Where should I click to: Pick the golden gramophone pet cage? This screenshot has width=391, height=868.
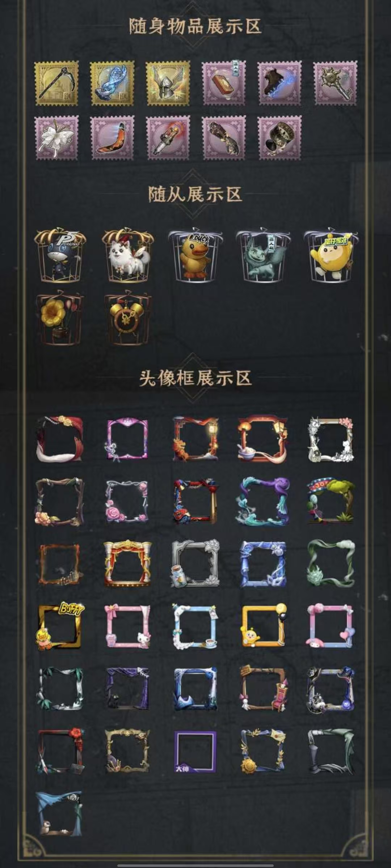pos(60,318)
